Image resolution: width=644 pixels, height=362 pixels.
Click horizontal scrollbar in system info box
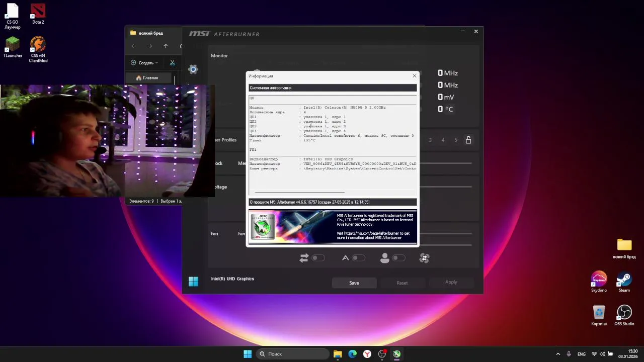[300, 192]
